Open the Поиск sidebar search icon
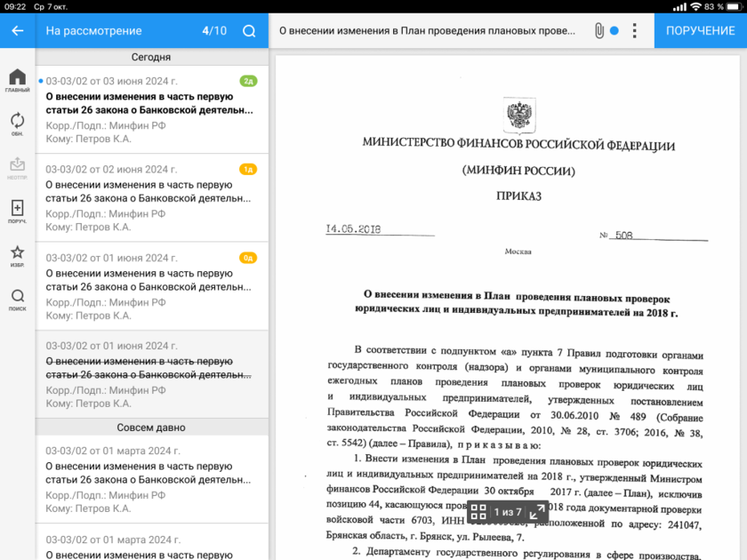 (17, 300)
